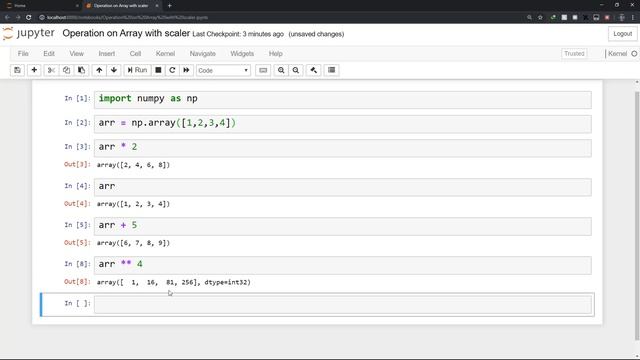Click the Jupyter logo

[x=29, y=33]
